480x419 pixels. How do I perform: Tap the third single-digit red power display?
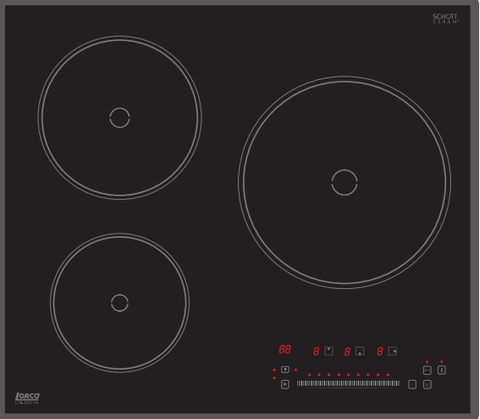[380, 351]
